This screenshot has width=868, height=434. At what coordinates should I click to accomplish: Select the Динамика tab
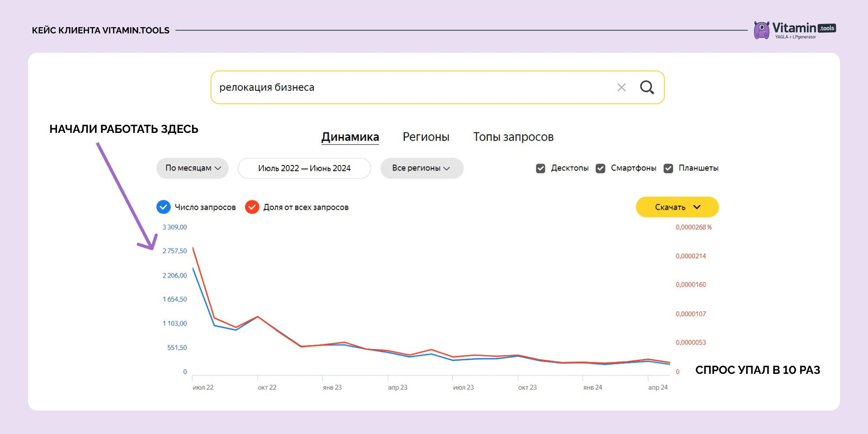pyautogui.click(x=350, y=137)
